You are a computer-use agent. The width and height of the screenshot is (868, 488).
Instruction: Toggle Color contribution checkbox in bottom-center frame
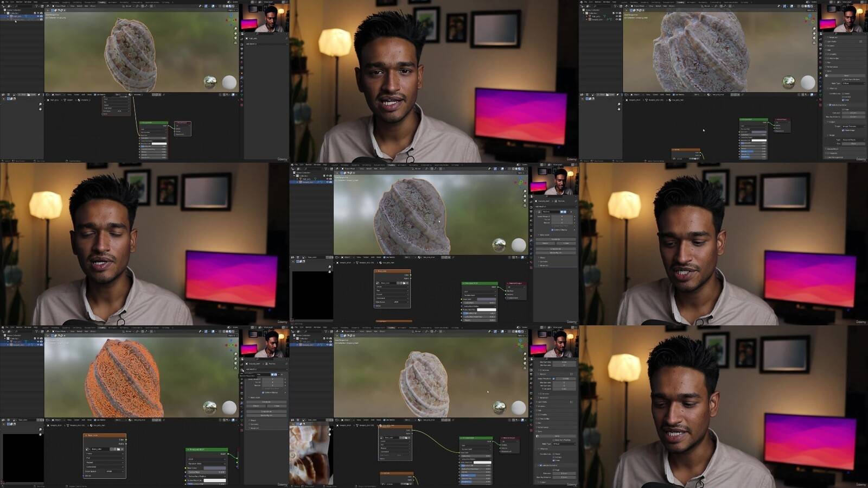[x=554, y=460]
